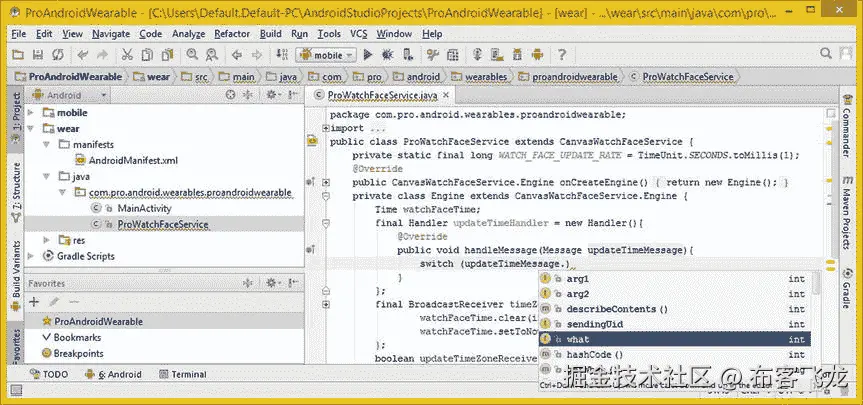Click the Paste toolbar icon
This screenshot has width=863, height=405.
tap(167, 54)
